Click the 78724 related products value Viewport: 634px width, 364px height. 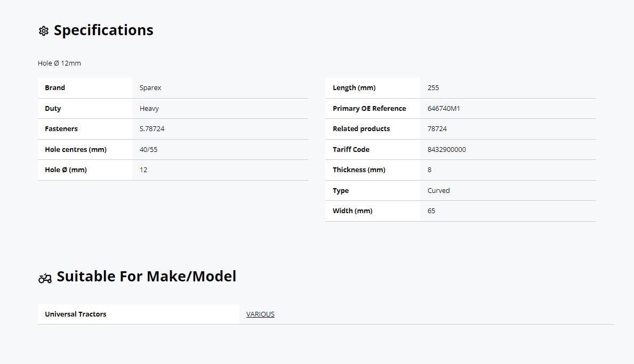coord(437,129)
